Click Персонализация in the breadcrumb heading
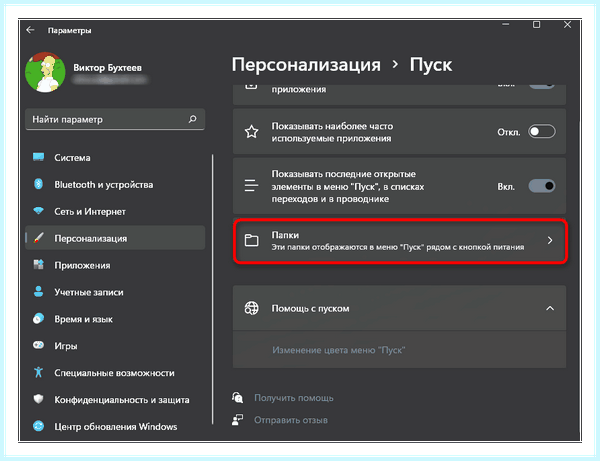The height and width of the screenshot is (461, 600). (306, 64)
